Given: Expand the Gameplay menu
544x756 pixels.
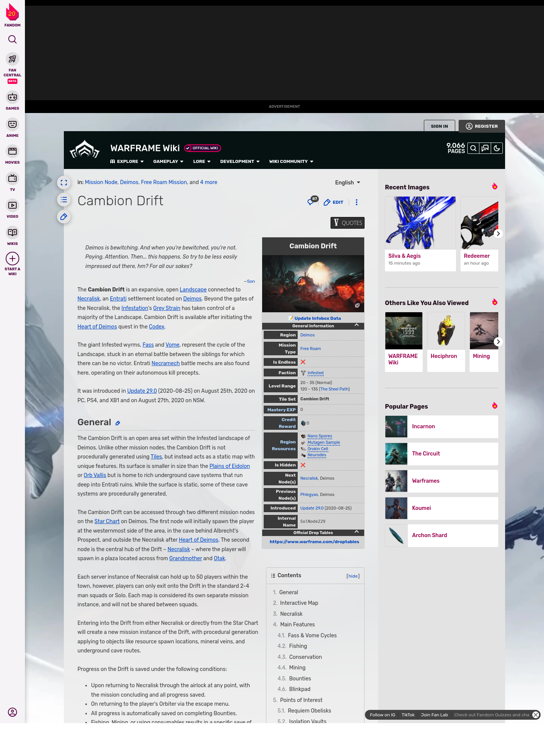Looking at the screenshot, I should click(168, 161).
